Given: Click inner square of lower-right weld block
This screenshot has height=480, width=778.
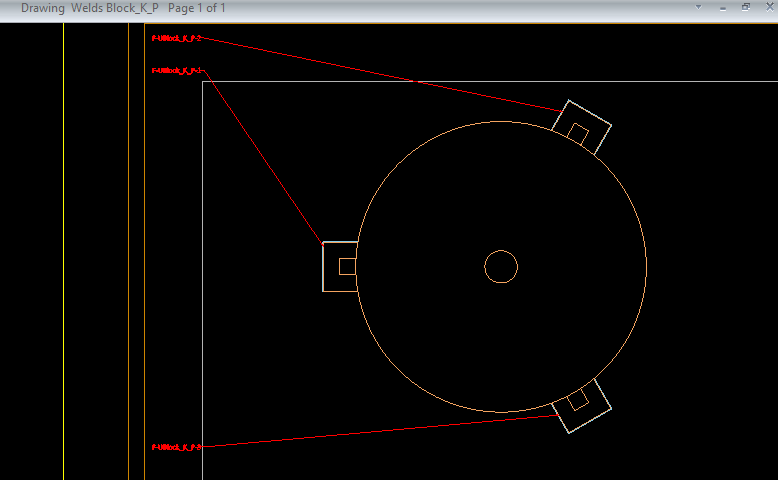Looking at the screenshot, I should coord(577,401).
